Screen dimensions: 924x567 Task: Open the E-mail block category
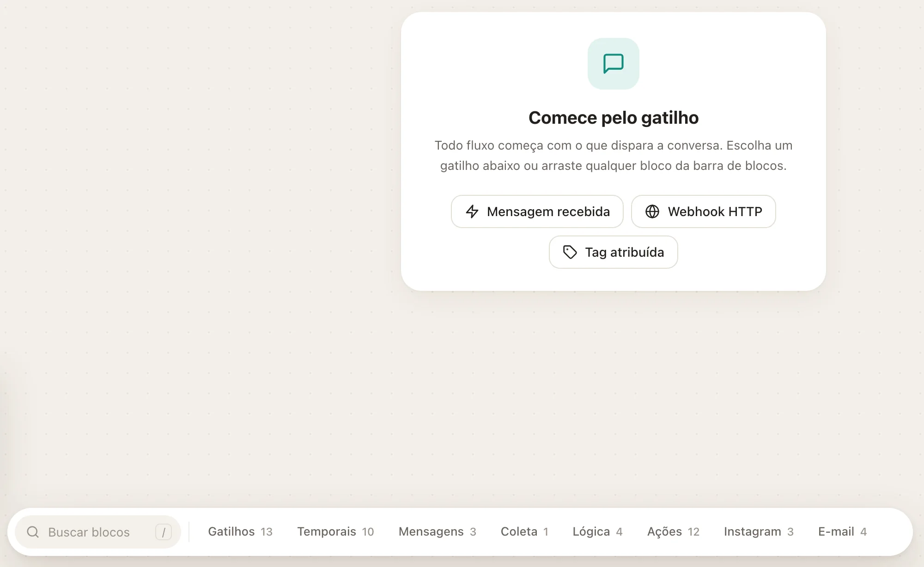click(842, 532)
